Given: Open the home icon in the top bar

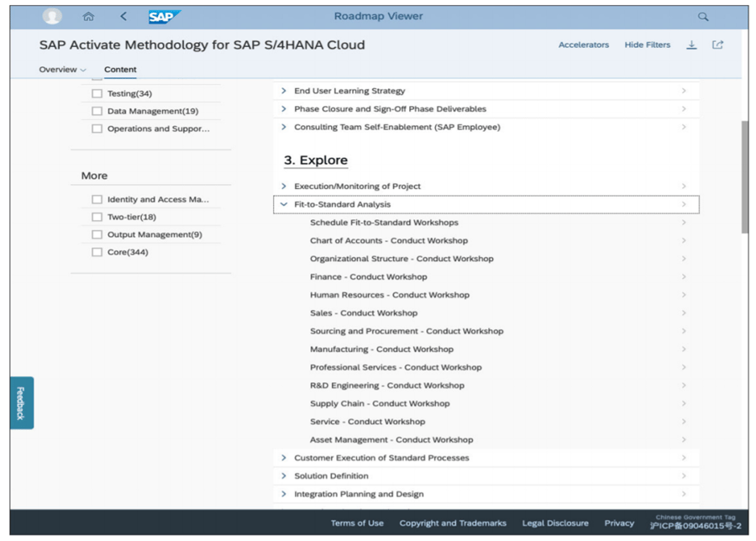Looking at the screenshot, I should click(87, 16).
